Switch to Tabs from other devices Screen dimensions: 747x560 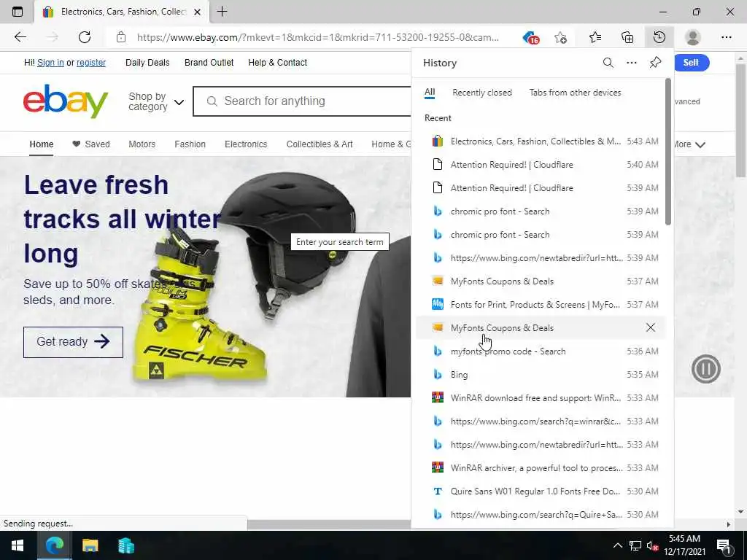click(575, 93)
